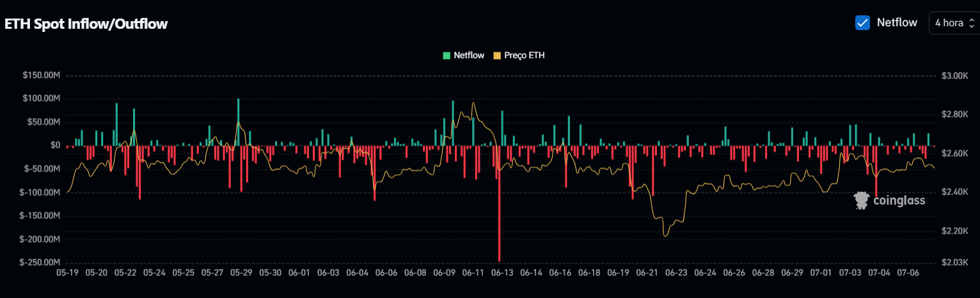Click the 06-21 date label
Screen dimensions: 980x298
647,272
